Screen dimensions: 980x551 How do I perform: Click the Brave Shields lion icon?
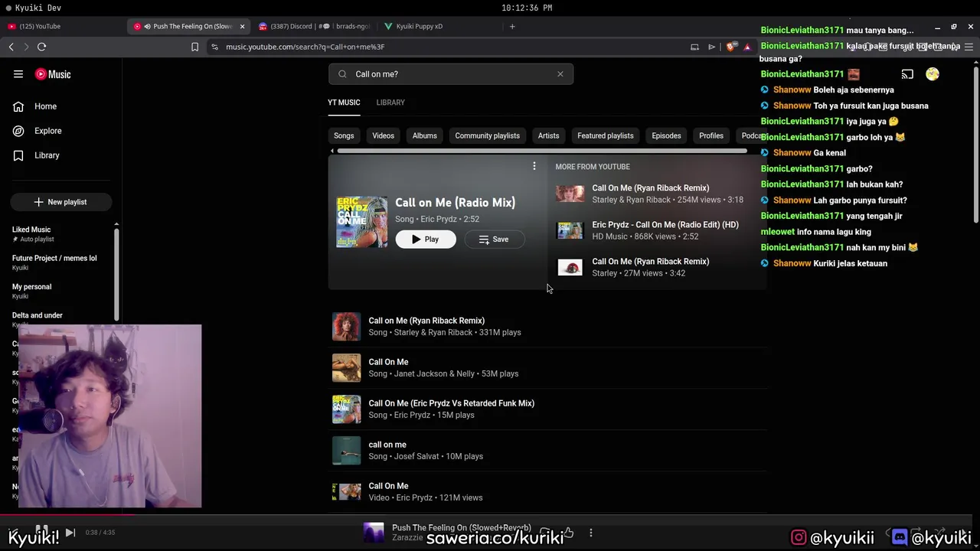click(x=730, y=47)
